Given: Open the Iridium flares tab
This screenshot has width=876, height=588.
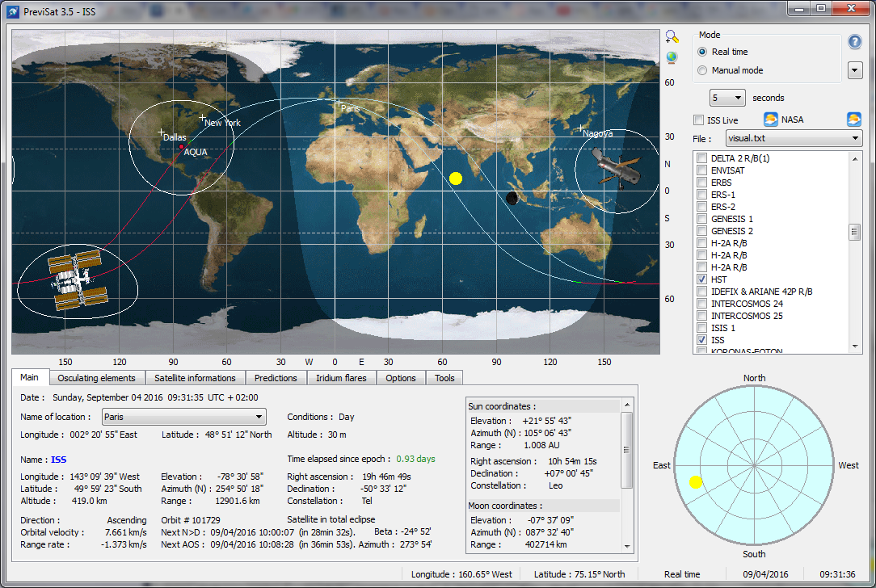Looking at the screenshot, I should [341, 378].
